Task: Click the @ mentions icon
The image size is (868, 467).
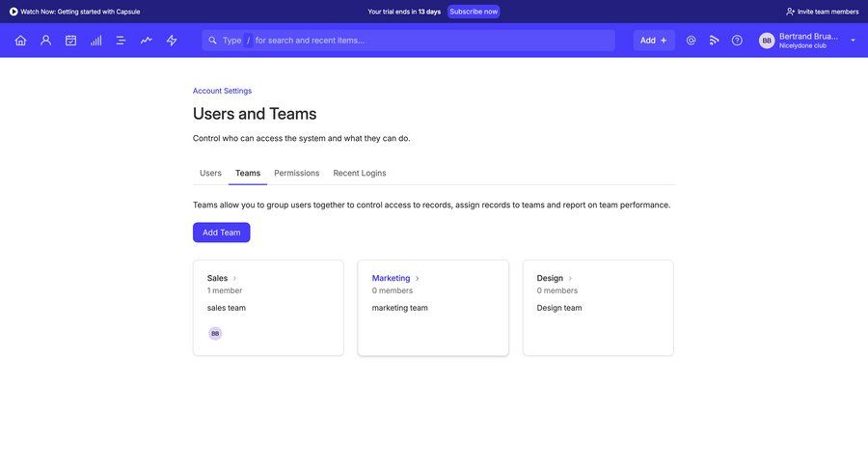Action: tap(691, 41)
